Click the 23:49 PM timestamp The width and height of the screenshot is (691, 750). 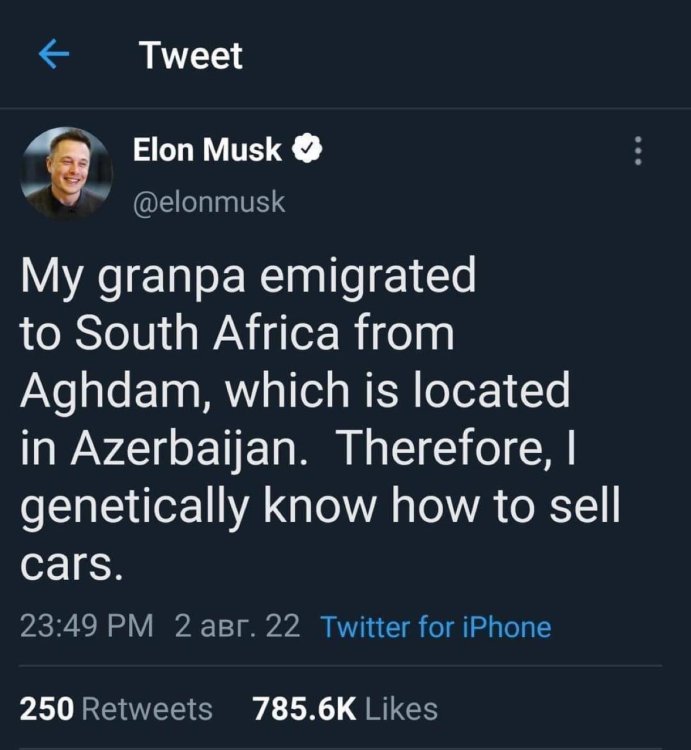(87, 627)
